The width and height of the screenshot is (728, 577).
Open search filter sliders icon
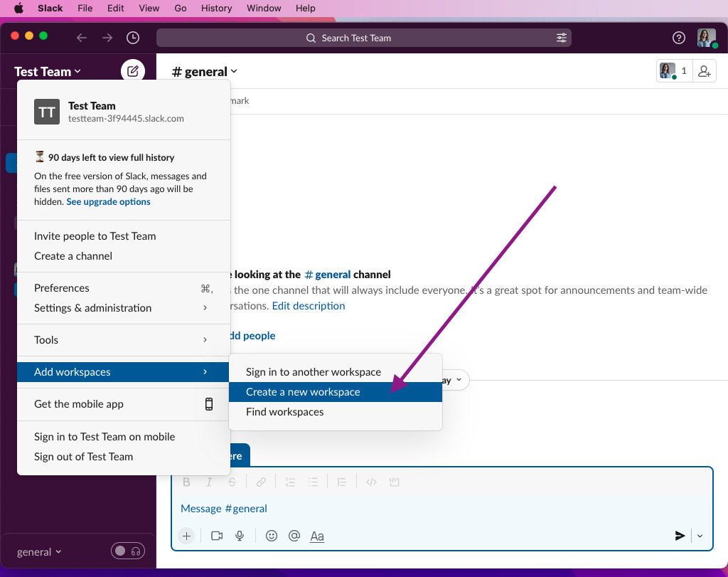562,38
